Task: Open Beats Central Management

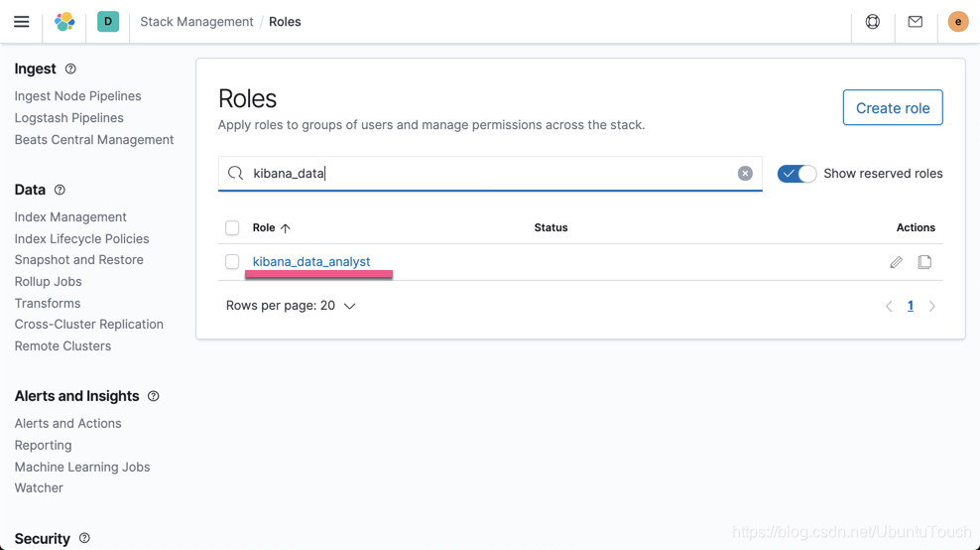Action: pyautogui.click(x=94, y=140)
